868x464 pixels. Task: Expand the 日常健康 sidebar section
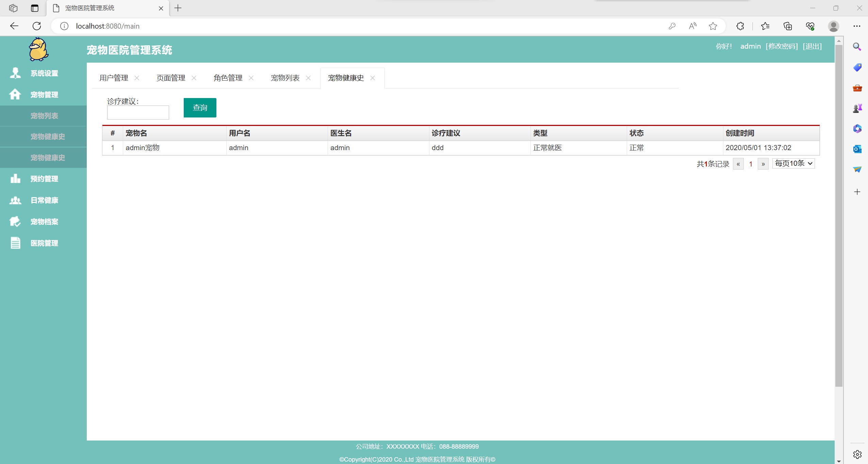pos(44,200)
